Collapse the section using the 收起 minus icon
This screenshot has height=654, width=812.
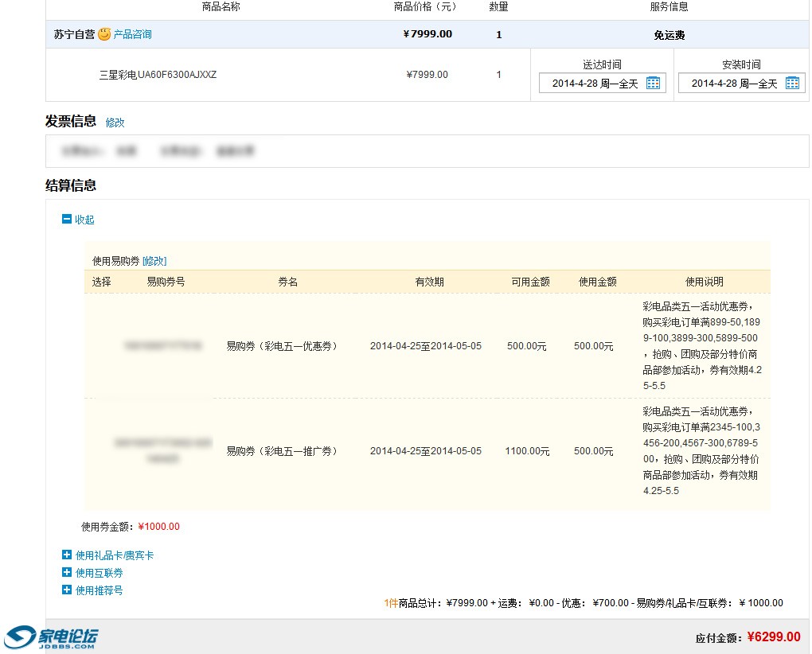pos(67,220)
